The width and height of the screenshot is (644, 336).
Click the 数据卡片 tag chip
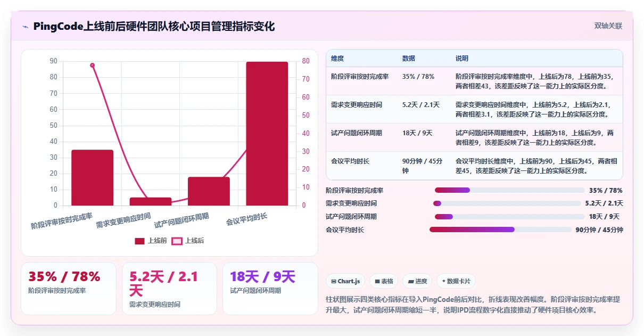tap(456, 281)
